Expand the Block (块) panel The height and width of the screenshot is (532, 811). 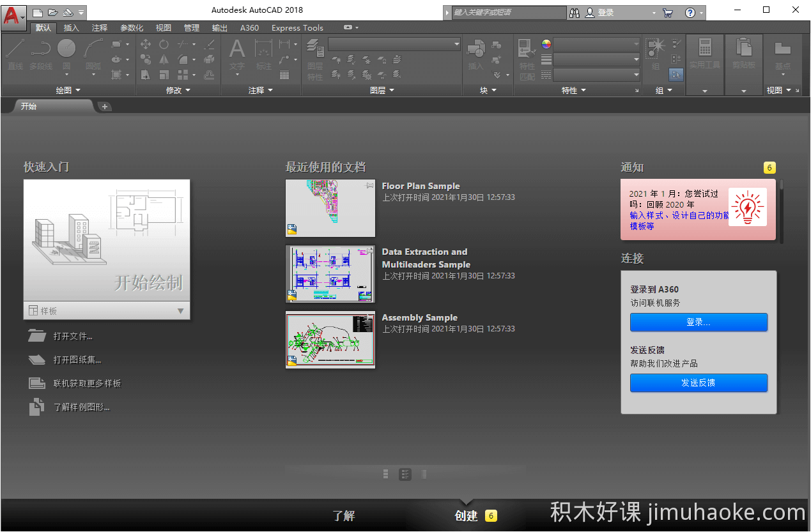pos(488,91)
